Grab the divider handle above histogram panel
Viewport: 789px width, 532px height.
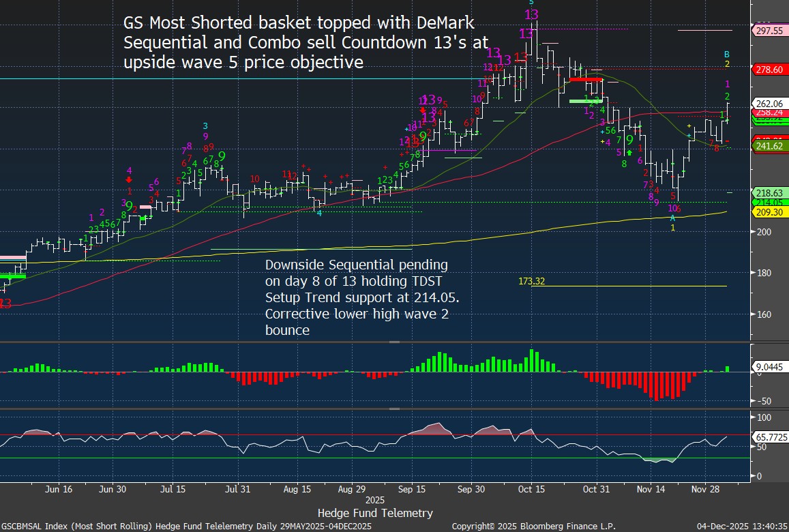[394, 342]
